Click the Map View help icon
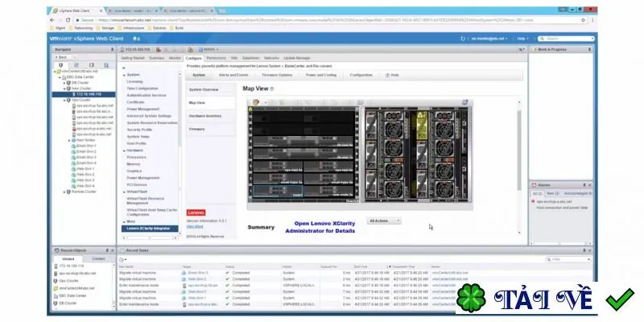Image resolution: width=644 pixels, height=322 pixels. click(x=272, y=89)
